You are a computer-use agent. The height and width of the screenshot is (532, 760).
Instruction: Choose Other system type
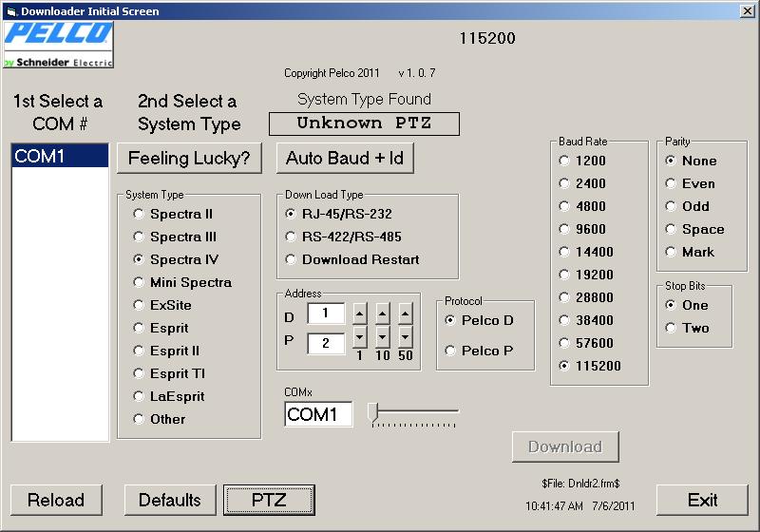[x=160, y=419]
